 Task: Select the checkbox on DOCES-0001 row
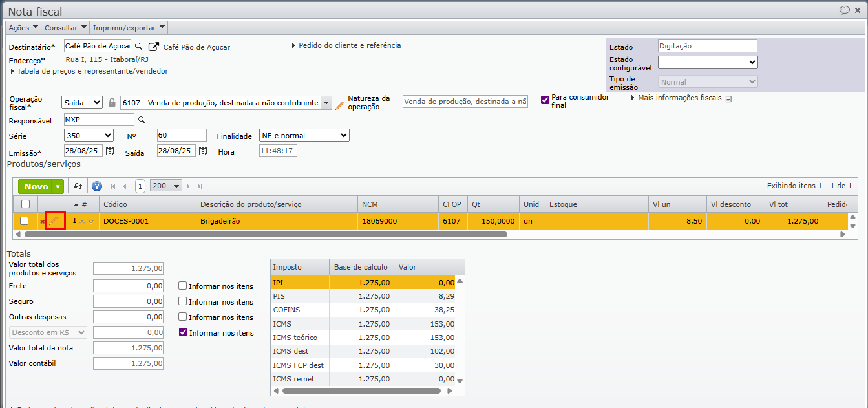(25, 221)
